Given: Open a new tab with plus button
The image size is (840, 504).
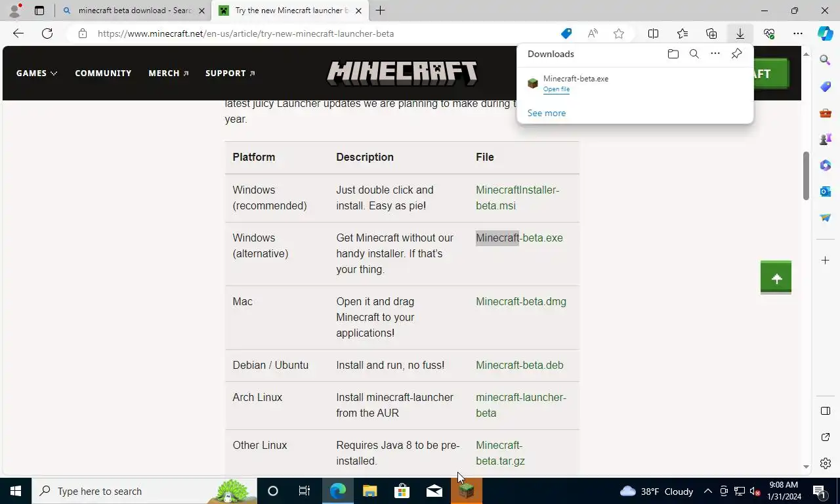Looking at the screenshot, I should click(x=380, y=10).
